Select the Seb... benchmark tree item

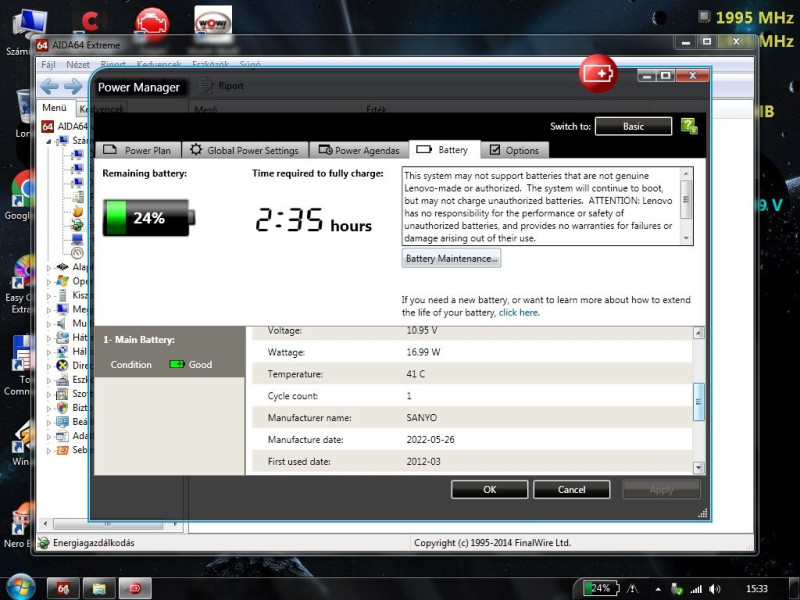pos(71,450)
